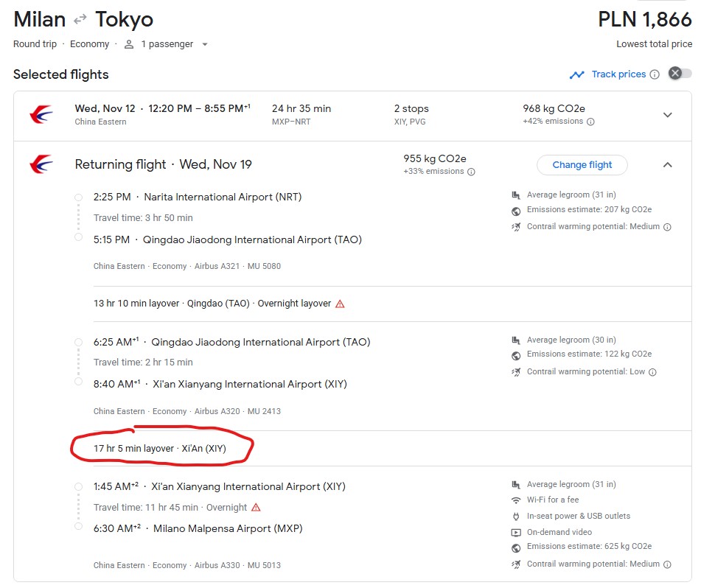Viewport: 715px width, 588px height.
Task: Click legroom seat icon on XIY-MXP leg
Action: pos(516,485)
